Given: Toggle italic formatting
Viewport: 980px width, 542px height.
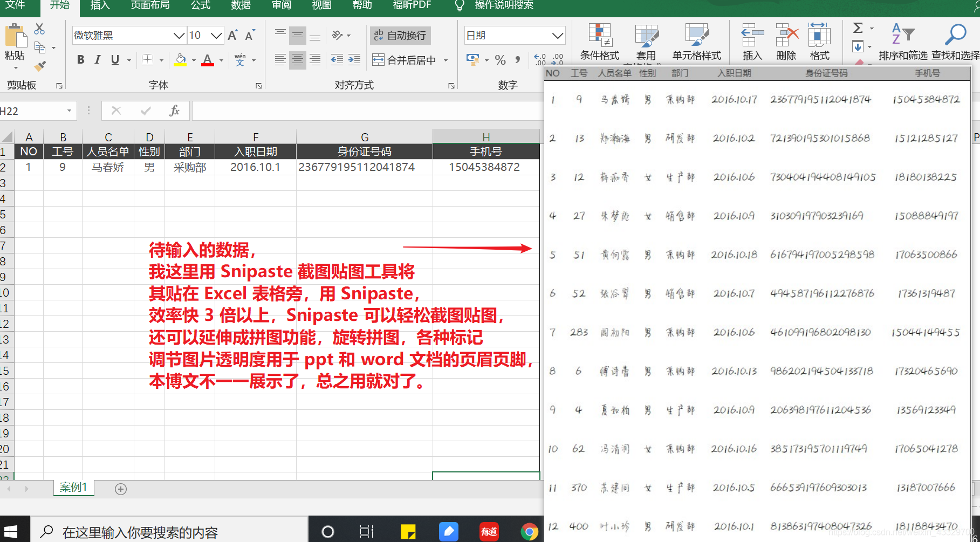Looking at the screenshot, I should pyautogui.click(x=97, y=60).
